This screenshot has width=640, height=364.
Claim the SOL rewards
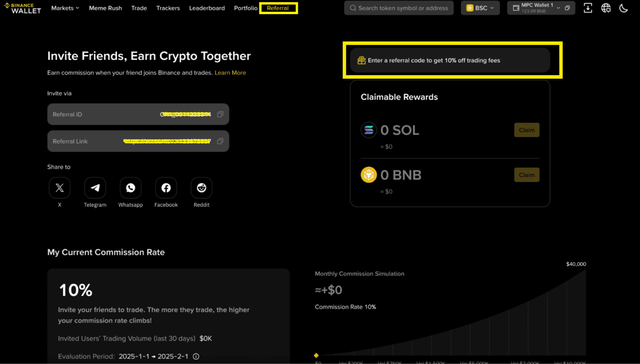527,130
